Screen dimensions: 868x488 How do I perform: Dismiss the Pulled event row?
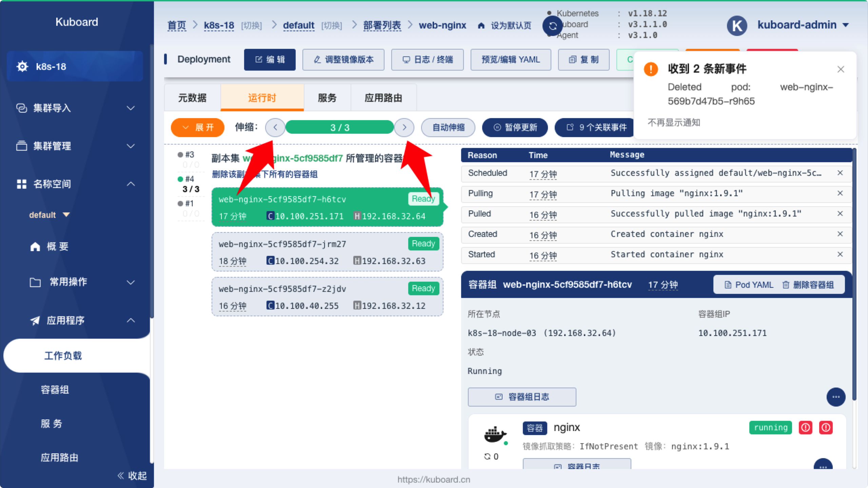(x=840, y=214)
